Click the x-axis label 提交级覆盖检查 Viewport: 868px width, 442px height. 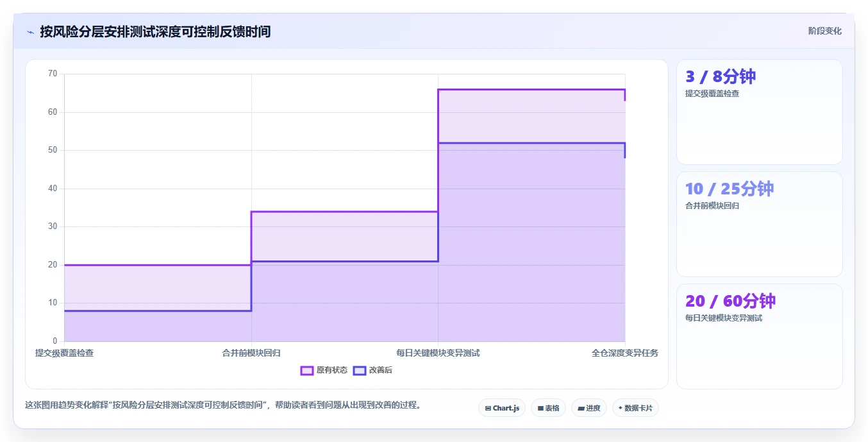[x=64, y=353]
